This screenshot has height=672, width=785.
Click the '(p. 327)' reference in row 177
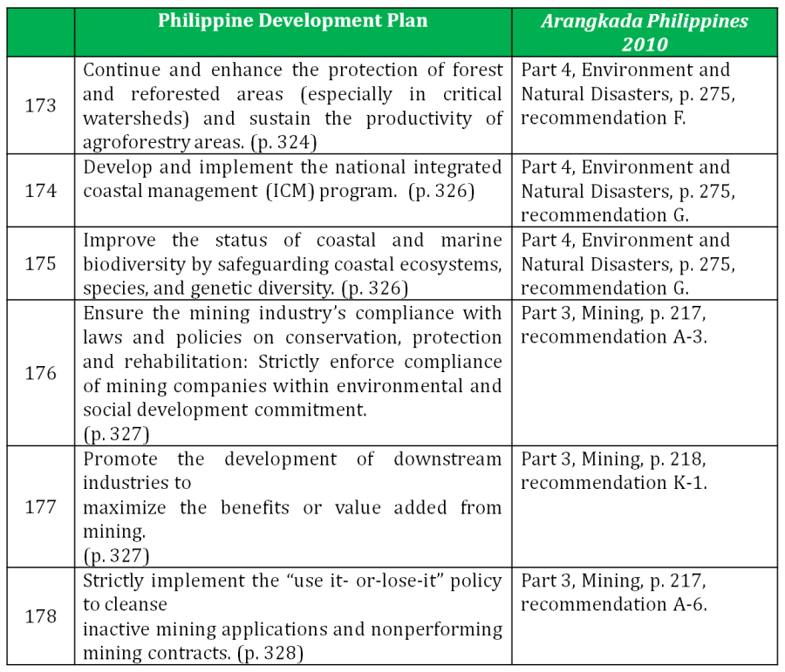tap(116, 555)
